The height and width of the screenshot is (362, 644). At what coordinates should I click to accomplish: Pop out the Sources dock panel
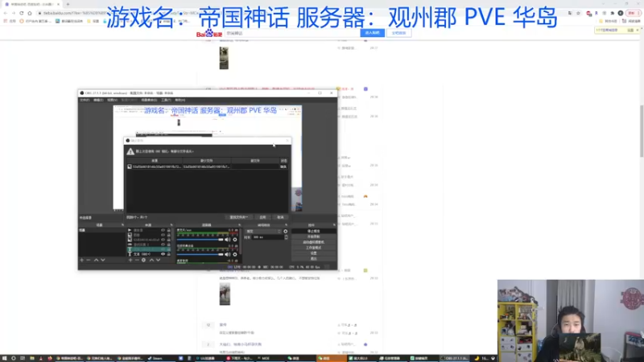coord(171,225)
